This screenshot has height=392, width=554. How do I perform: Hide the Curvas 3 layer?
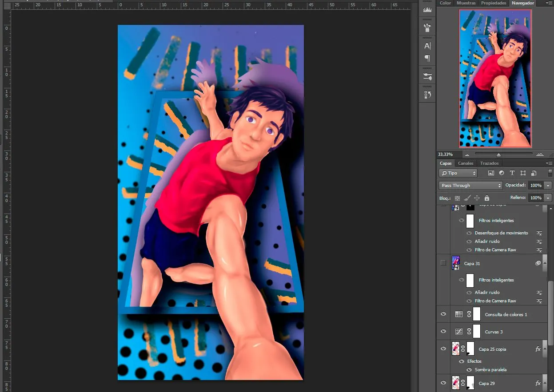[443, 332]
